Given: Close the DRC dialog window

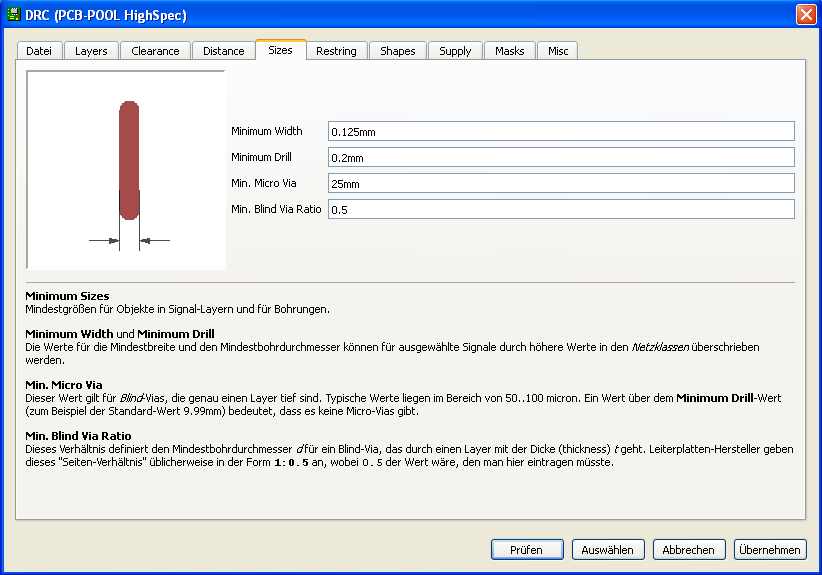Looking at the screenshot, I should 806,14.
